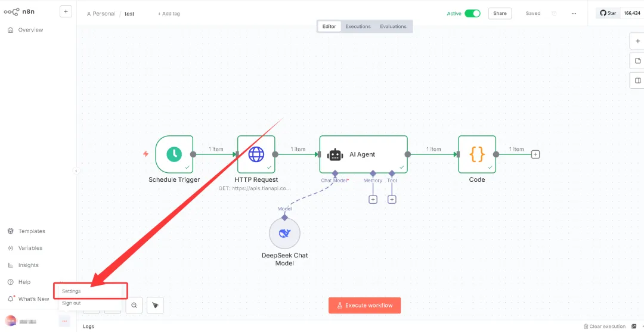The image size is (644, 332).
Task: Click the lightning trigger icon beside Schedule Trigger
Action: 145,154
